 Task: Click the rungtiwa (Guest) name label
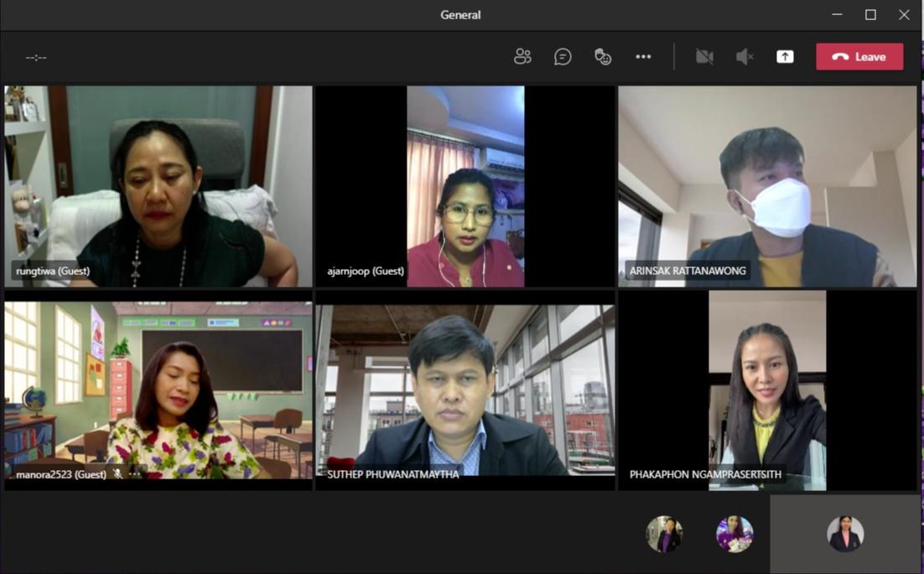click(x=53, y=271)
